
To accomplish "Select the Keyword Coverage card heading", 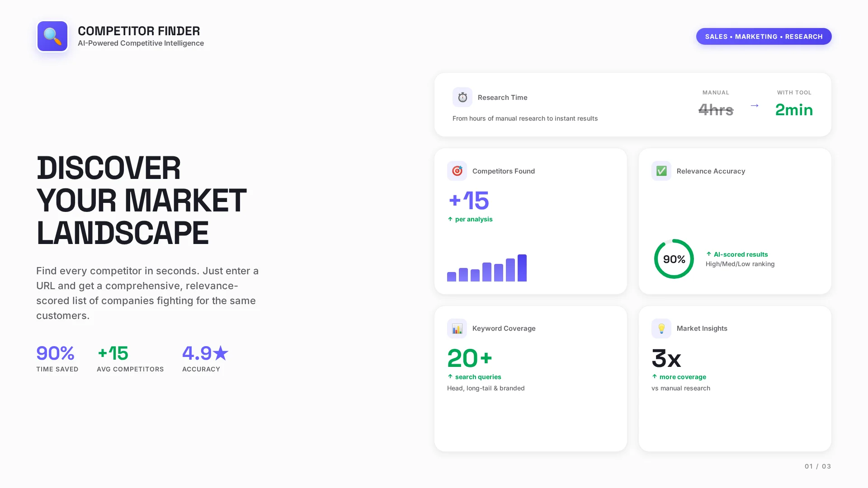I will (504, 328).
